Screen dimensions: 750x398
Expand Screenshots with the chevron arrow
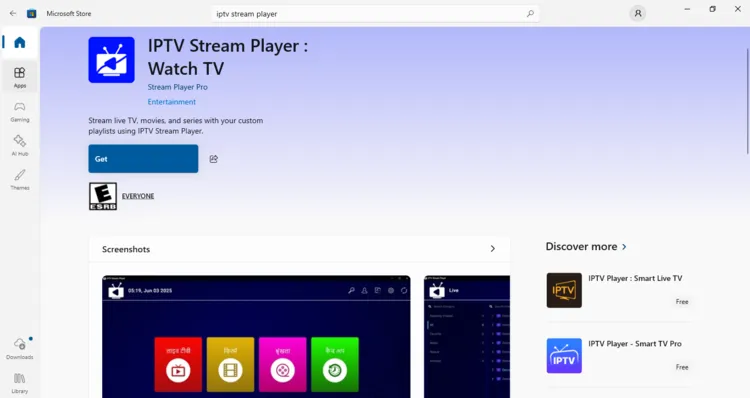493,249
